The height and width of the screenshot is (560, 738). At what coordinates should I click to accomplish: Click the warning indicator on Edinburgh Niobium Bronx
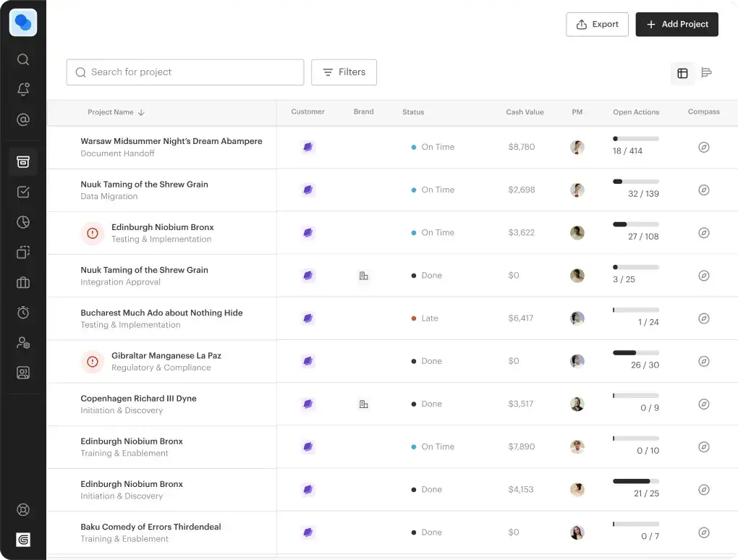(92, 233)
